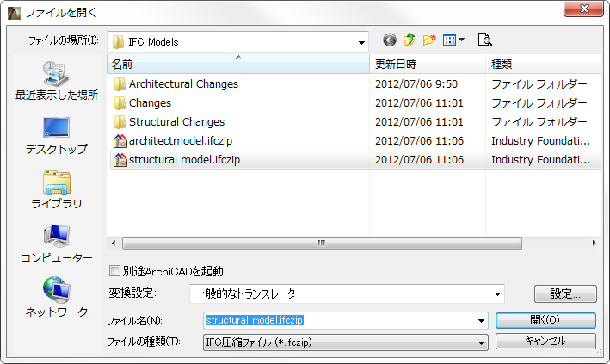
Task: Click structural model.ifczip date 2012/07/06 11:06
Action: [419, 160]
